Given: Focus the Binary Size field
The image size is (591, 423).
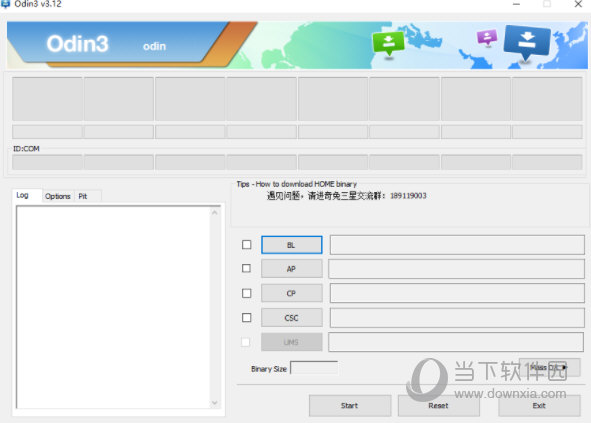Looking at the screenshot, I should (314, 368).
